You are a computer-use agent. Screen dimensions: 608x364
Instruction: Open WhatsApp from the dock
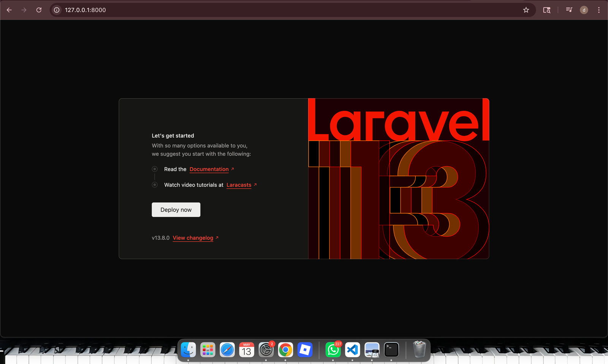click(x=333, y=350)
